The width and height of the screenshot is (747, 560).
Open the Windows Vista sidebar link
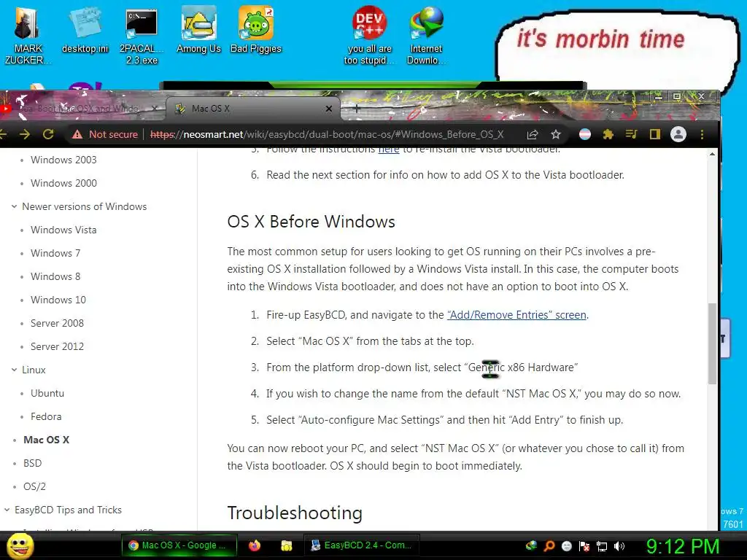coord(63,230)
